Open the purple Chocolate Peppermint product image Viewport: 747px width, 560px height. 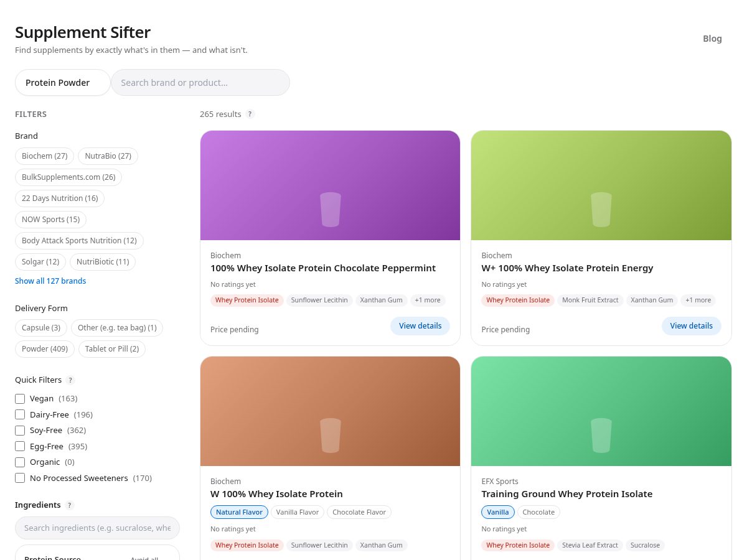[x=330, y=185]
